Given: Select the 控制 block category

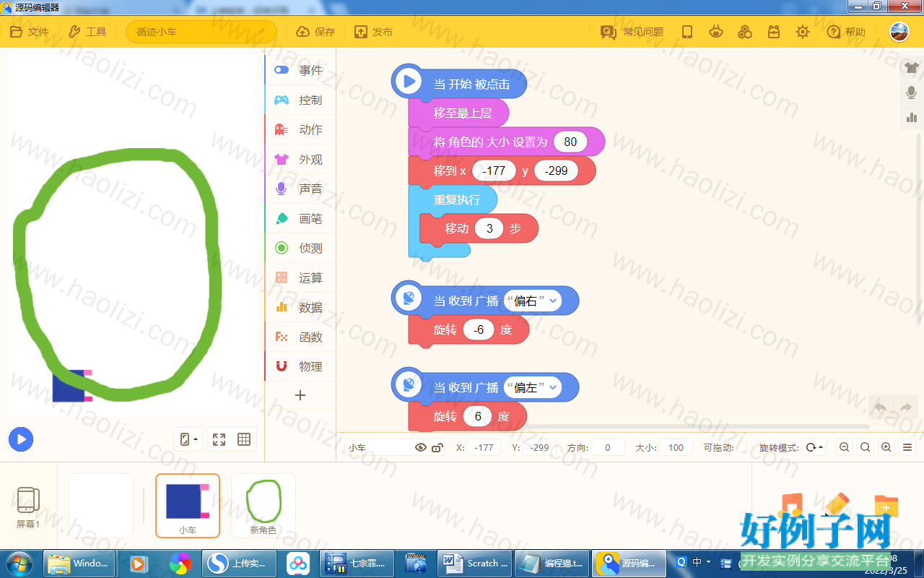Looking at the screenshot, I should (x=300, y=100).
